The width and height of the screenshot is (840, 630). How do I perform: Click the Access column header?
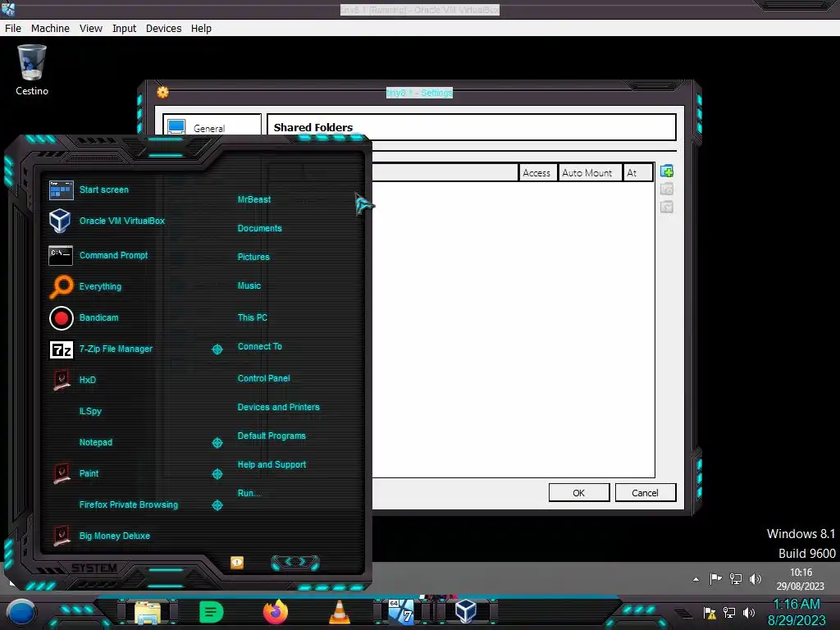[536, 173]
